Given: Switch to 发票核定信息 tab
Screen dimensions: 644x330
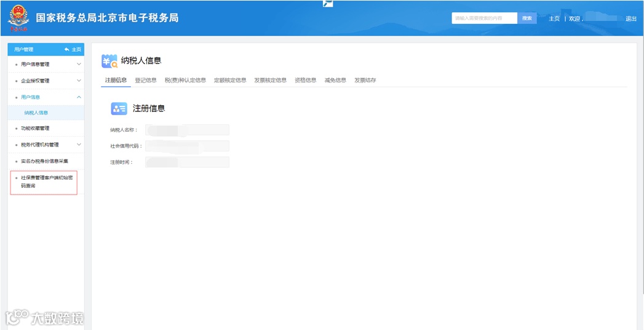Looking at the screenshot, I should point(270,80).
